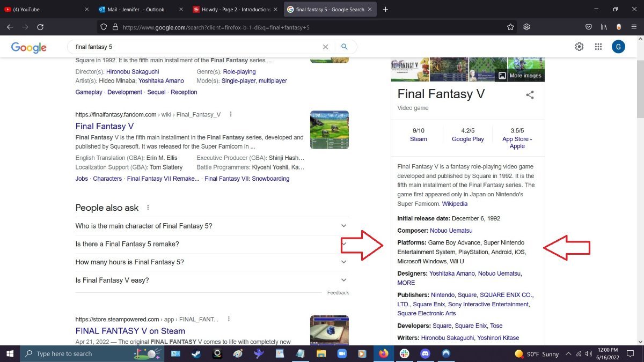Screen dimensions: 644x362
Task: Reload the current Google search page
Action: (40, 27)
